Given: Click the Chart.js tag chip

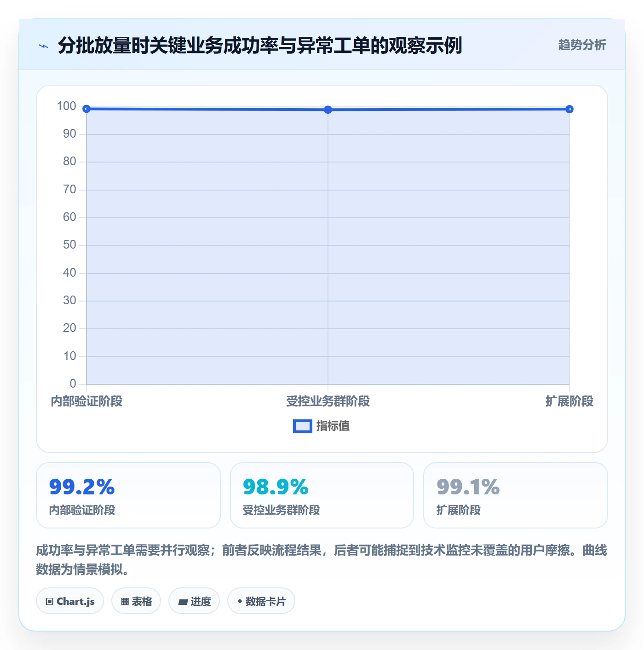Looking at the screenshot, I should click(x=70, y=601).
